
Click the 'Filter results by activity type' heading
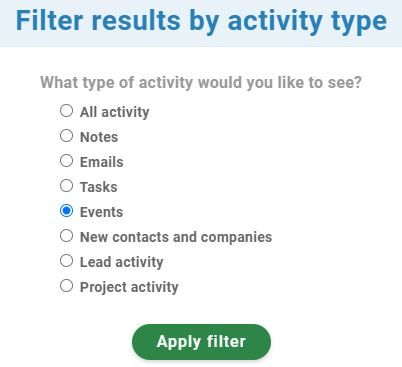point(201,21)
